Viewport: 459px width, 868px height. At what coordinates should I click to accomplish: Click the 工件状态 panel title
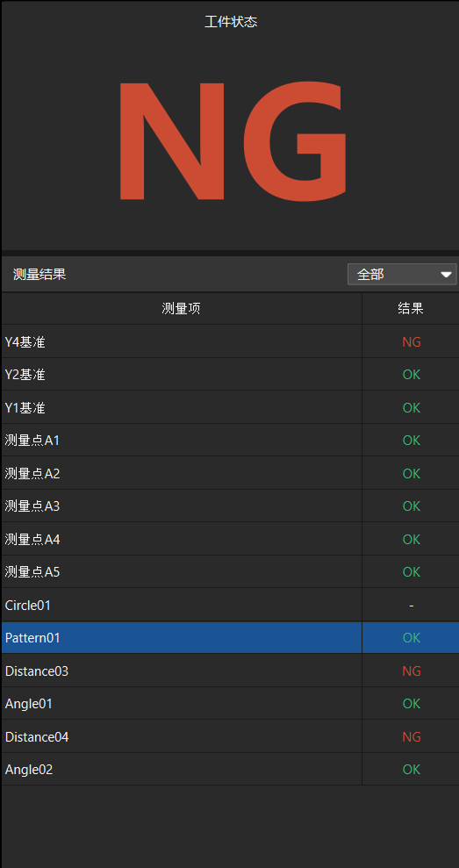(x=231, y=22)
